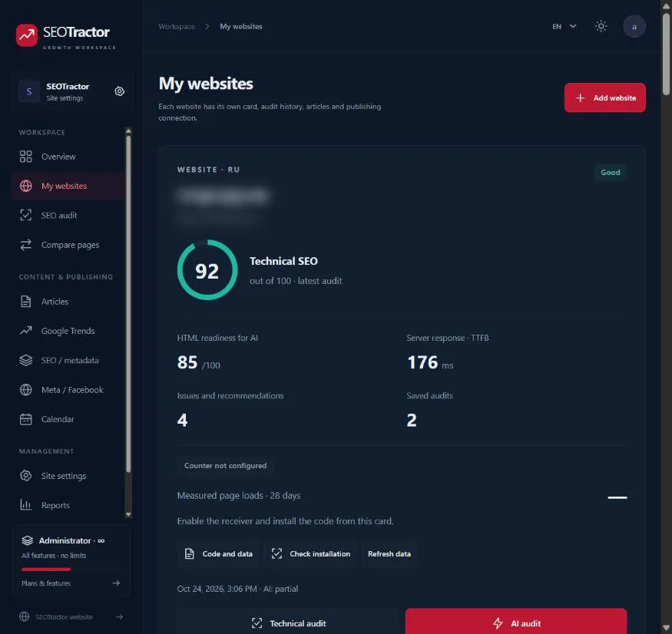Start the Technical audit

pyautogui.click(x=288, y=622)
